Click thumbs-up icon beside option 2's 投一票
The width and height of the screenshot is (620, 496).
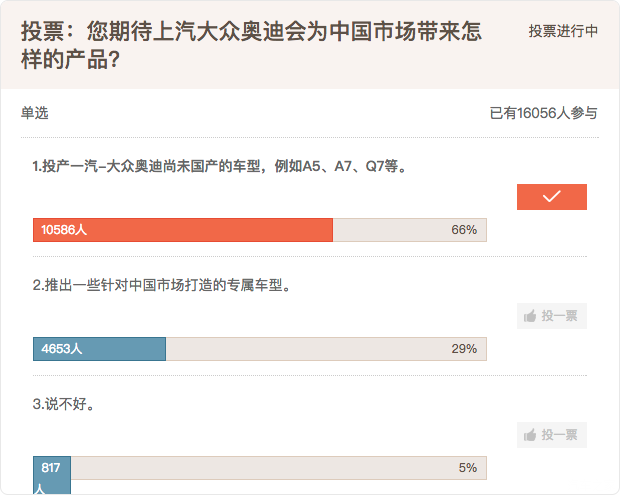click(x=530, y=316)
